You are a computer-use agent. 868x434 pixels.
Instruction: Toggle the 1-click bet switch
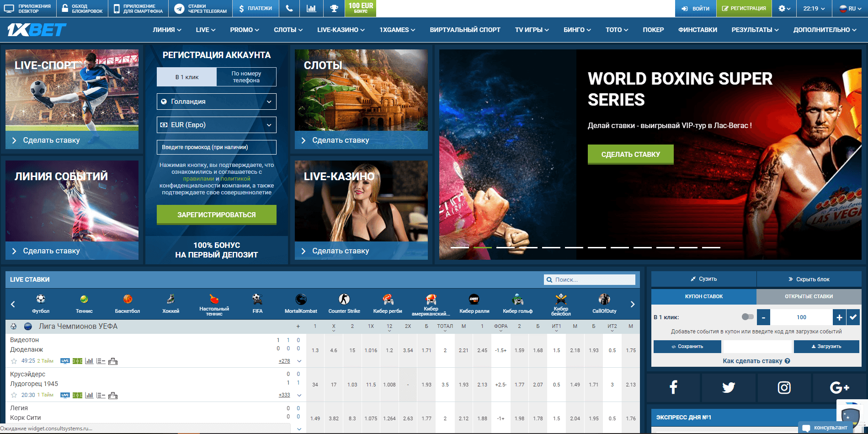[747, 317]
